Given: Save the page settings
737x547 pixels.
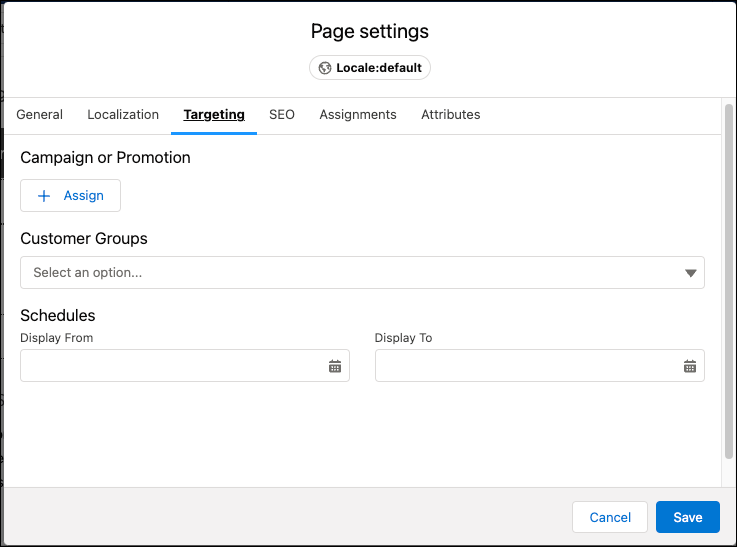Looking at the screenshot, I should pyautogui.click(x=688, y=517).
